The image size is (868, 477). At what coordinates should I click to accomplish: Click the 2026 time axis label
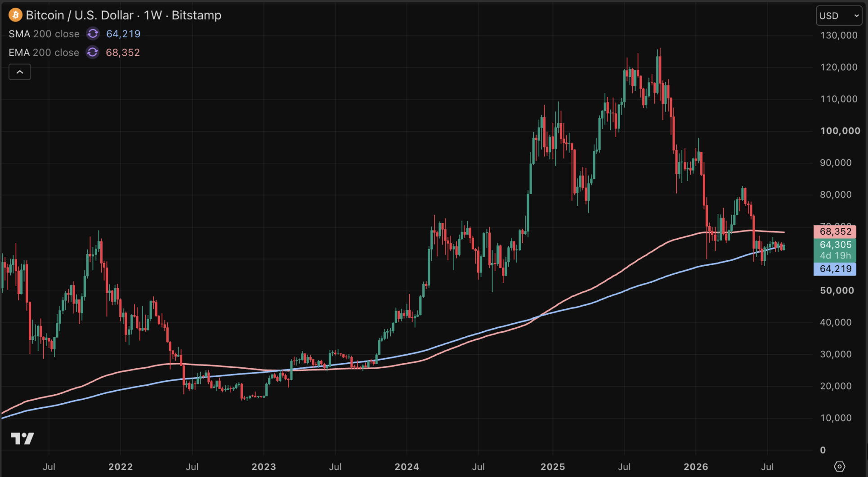point(696,467)
